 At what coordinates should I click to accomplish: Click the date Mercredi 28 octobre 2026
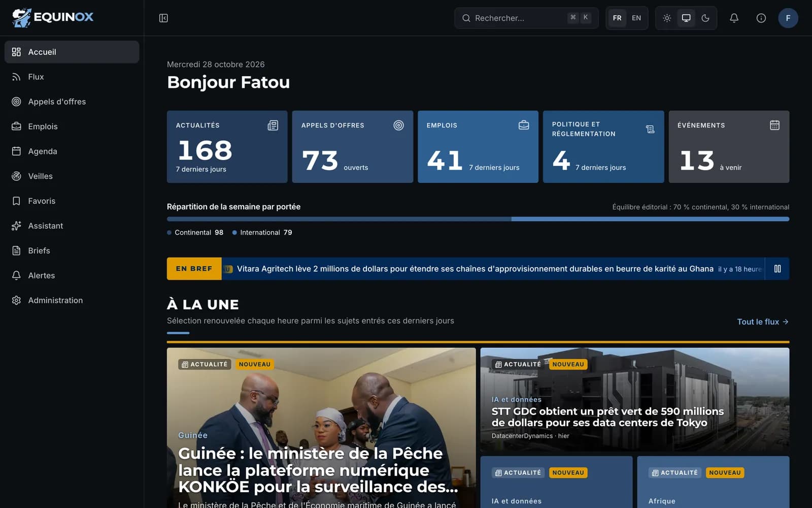(x=216, y=65)
